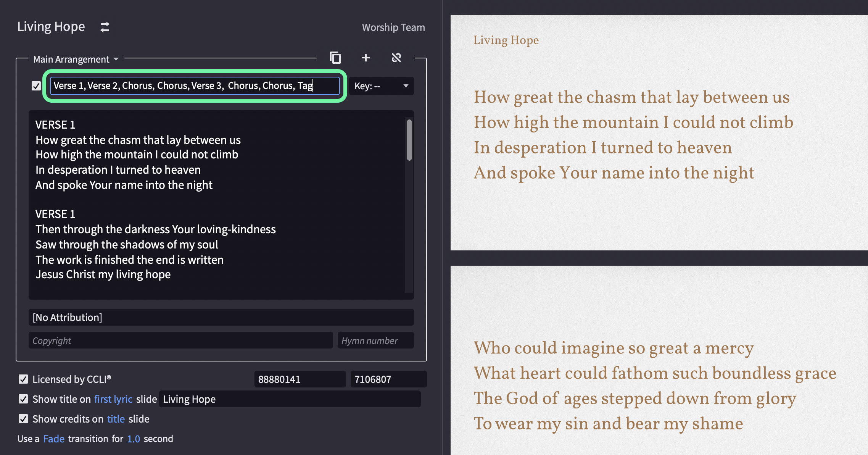Click the second VERSE 1 label above 'Then through'

pos(55,214)
